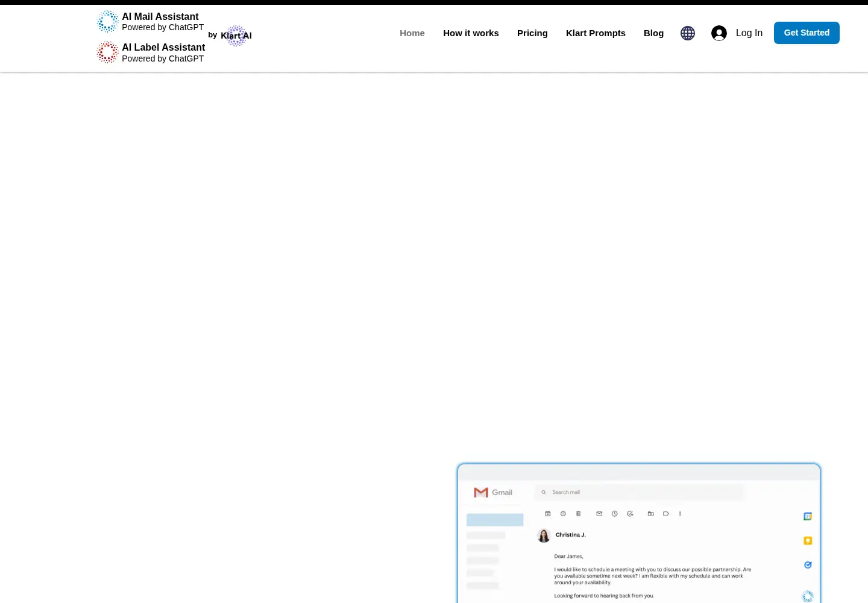Open Klart Prompts from the navigation
868x603 pixels.
(596, 33)
